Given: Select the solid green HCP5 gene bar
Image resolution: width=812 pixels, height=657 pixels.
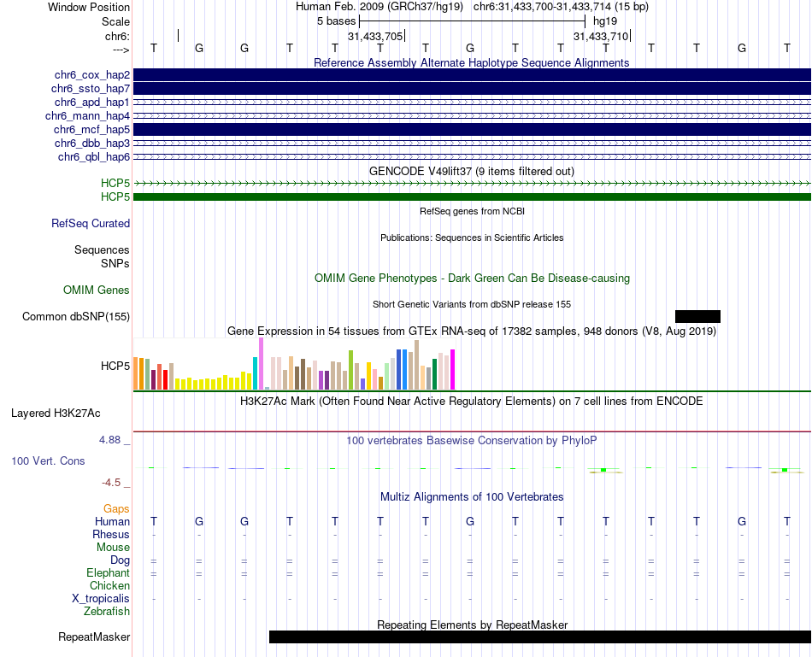Looking at the screenshot, I should [x=472, y=197].
